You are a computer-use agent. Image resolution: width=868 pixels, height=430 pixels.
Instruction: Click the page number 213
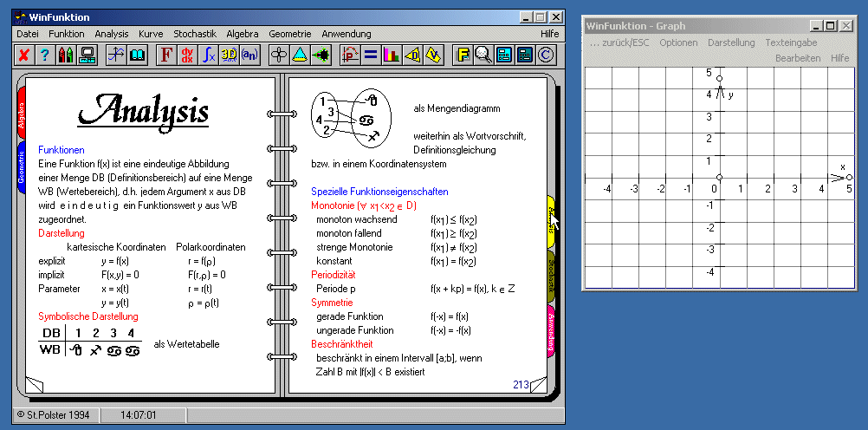521,385
